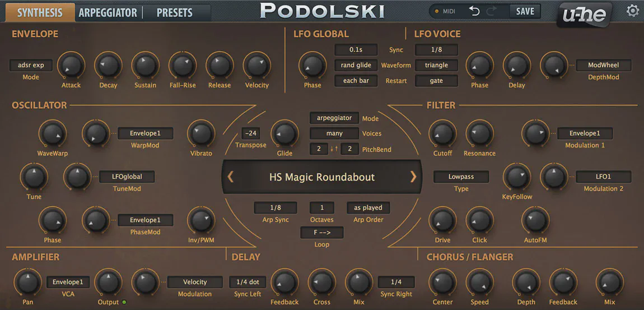Open the filter Type 'Lowpass' dropdown
This screenshot has width=644, height=310.
(461, 177)
